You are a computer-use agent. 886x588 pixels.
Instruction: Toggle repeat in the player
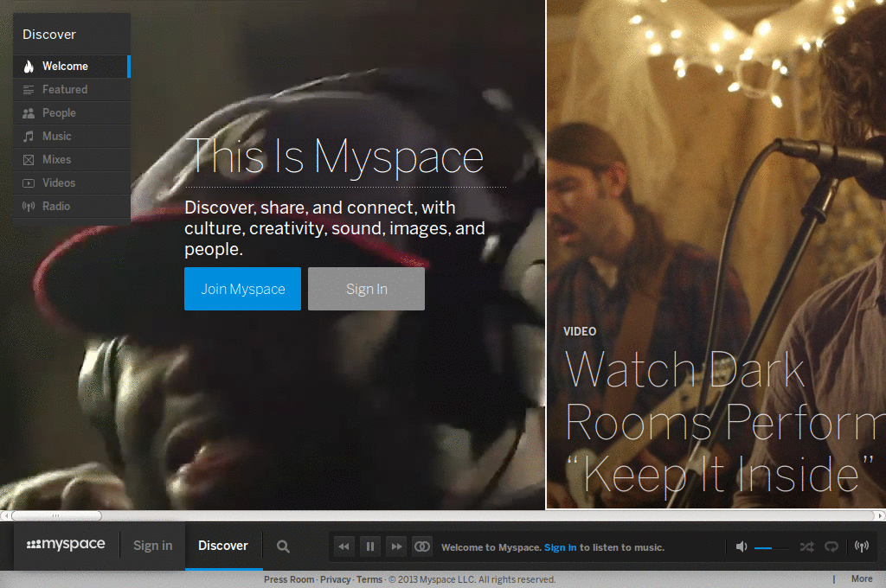pyautogui.click(x=831, y=546)
